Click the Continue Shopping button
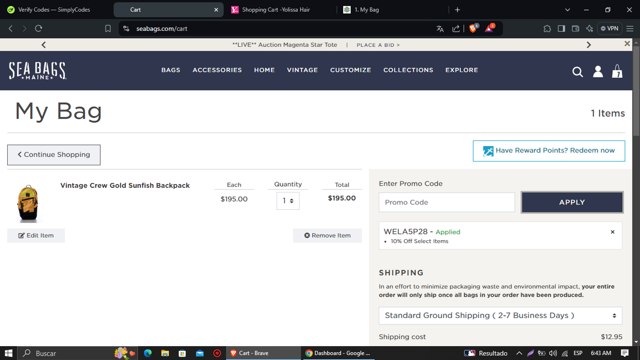 coord(54,155)
